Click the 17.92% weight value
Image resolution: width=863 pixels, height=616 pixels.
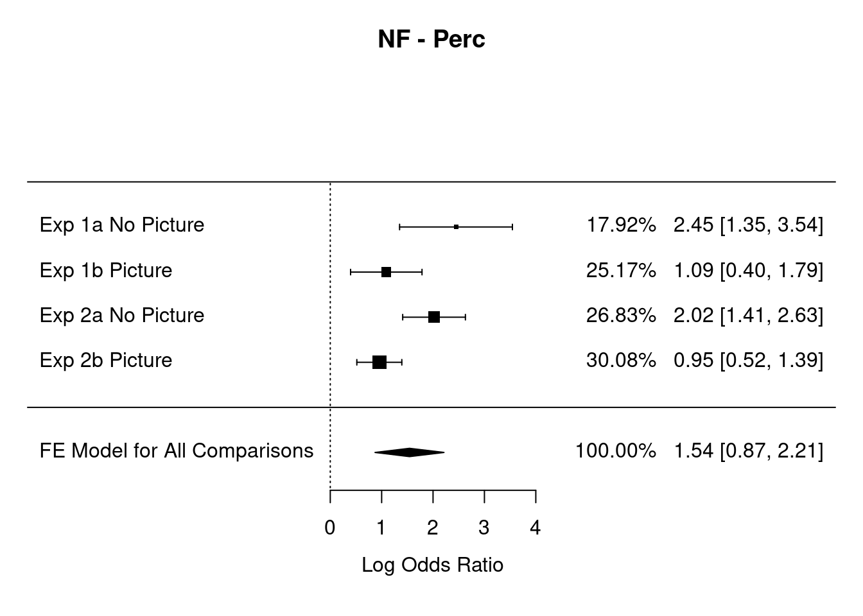(621, 225)
